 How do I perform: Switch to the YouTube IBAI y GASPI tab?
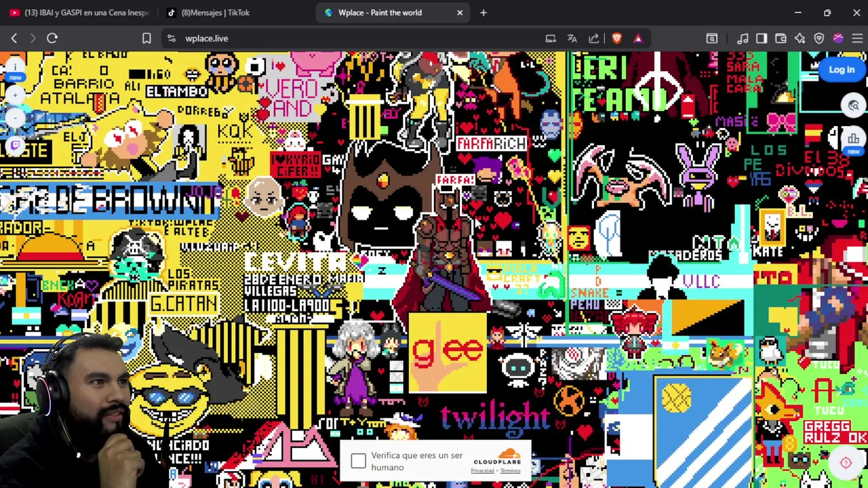tap(79, 12)
